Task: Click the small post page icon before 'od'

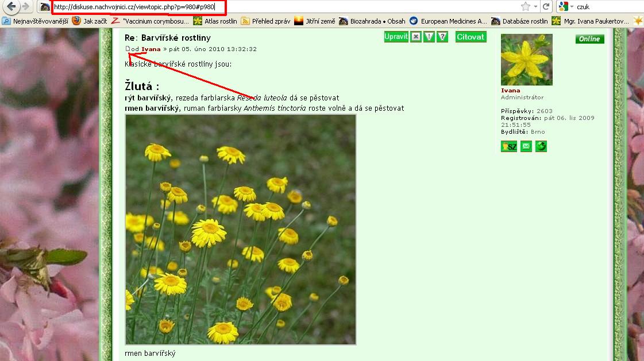Action: [x=128, y=49]
